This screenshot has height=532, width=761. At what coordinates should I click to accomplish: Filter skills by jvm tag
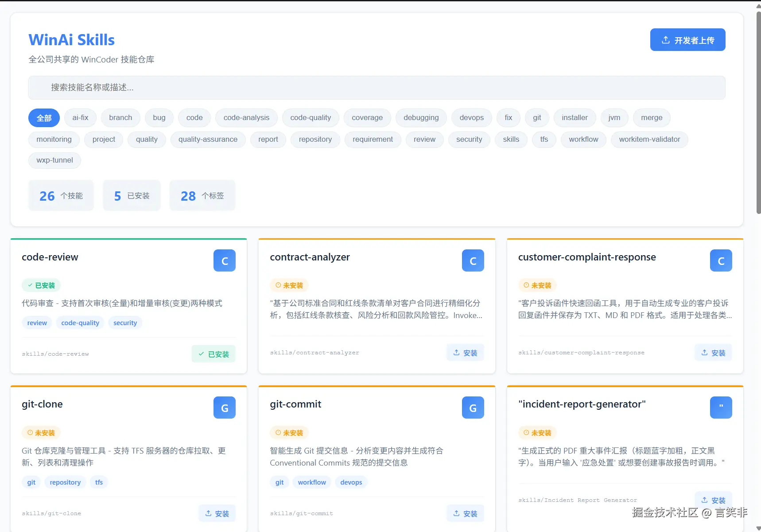614,118
